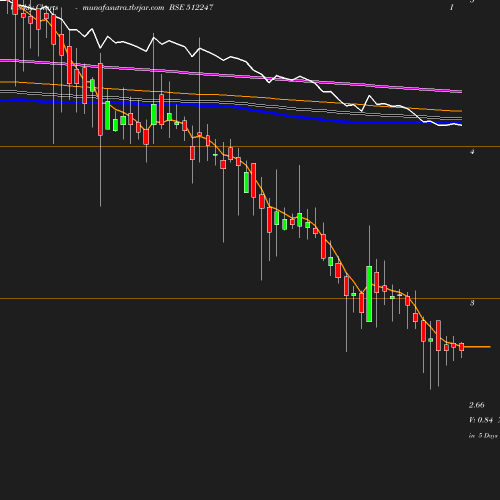Click the tallest green candlestick near the 3 line
Image resolution: width=500 pixels, height=500 pixels.
[369, 294]
